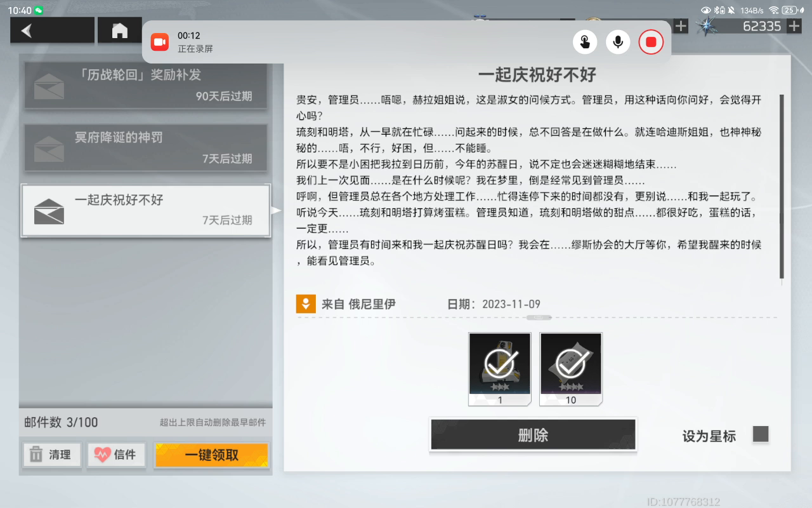Open 「历战轮回」奖励补发 mail
This screenshot has width=812, height=508.
pos(146,85)
